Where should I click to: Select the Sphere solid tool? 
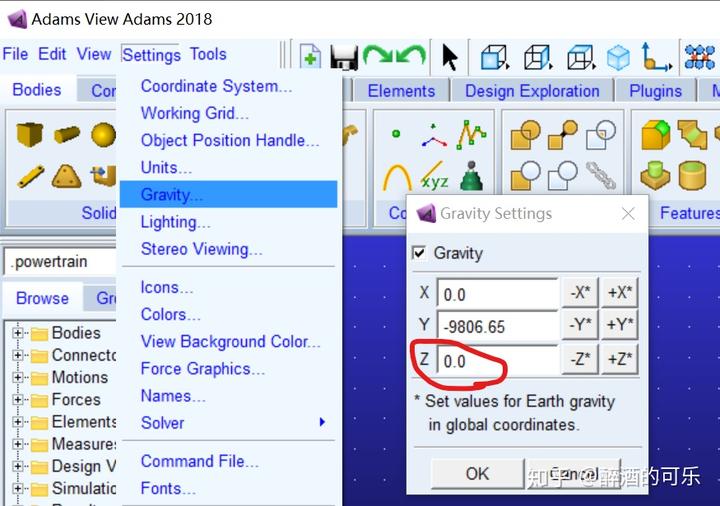click(103, 135)
